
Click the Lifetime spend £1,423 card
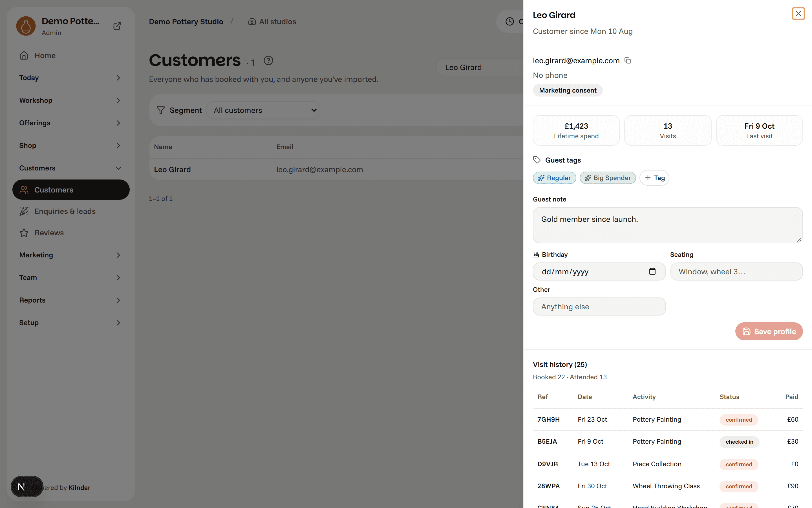click(576, 130)
